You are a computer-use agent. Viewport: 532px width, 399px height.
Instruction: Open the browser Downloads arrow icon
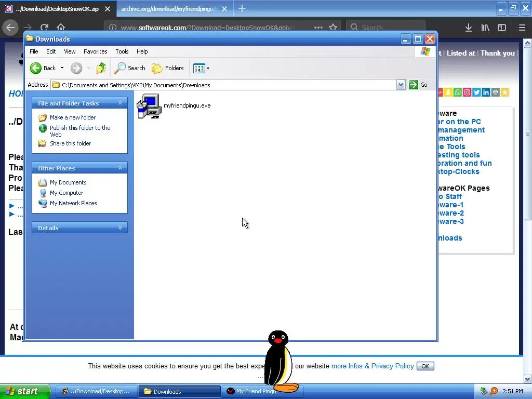[468, 28]
